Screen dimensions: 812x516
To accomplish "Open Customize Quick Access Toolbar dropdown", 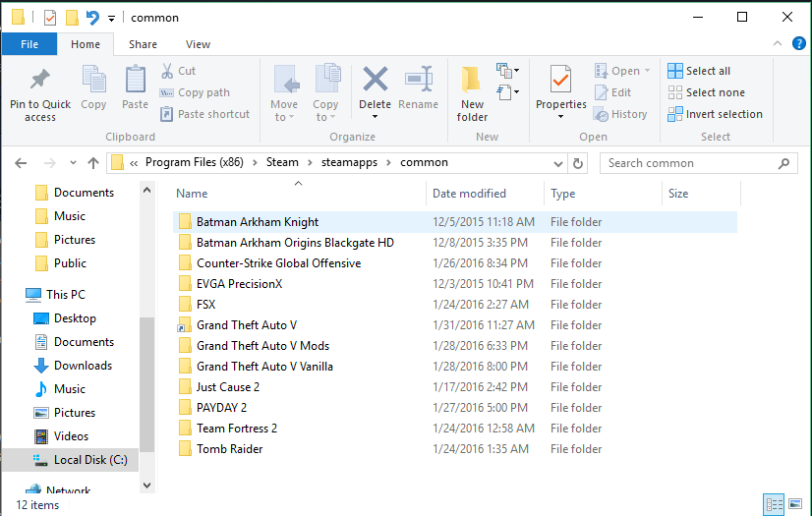I will point(111,19).
